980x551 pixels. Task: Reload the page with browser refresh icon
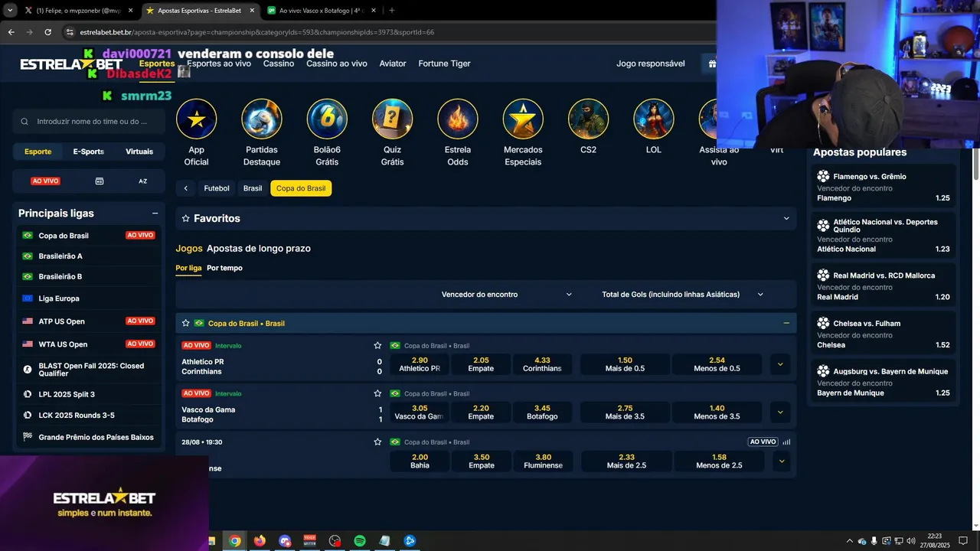click(x=47, y=32)
